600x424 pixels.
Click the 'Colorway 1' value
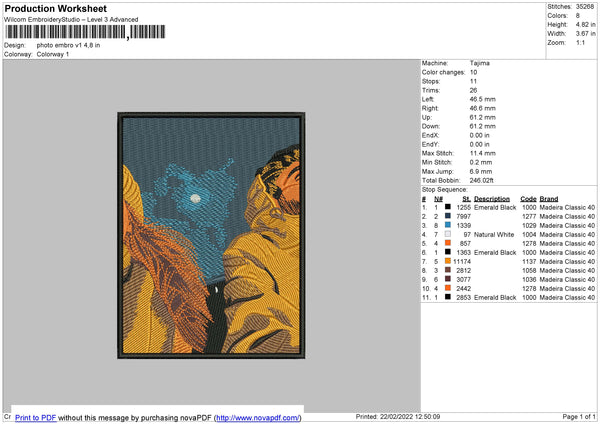53,54
